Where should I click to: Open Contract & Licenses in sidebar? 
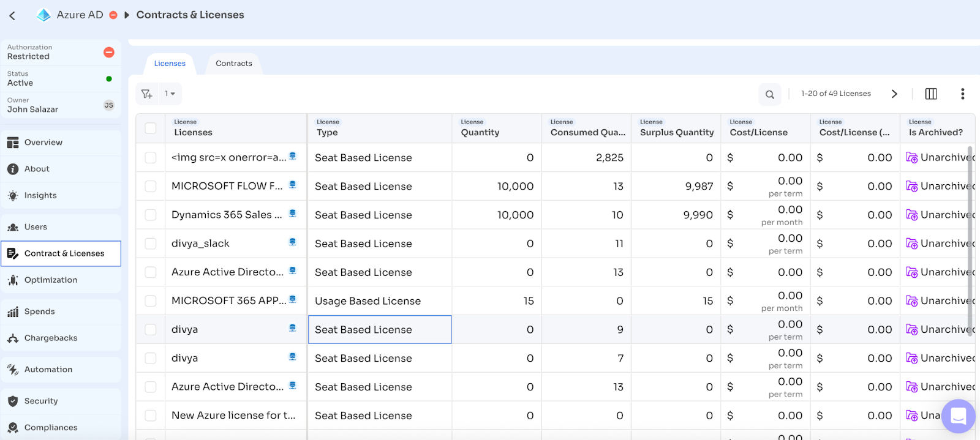tap(61, 253)
